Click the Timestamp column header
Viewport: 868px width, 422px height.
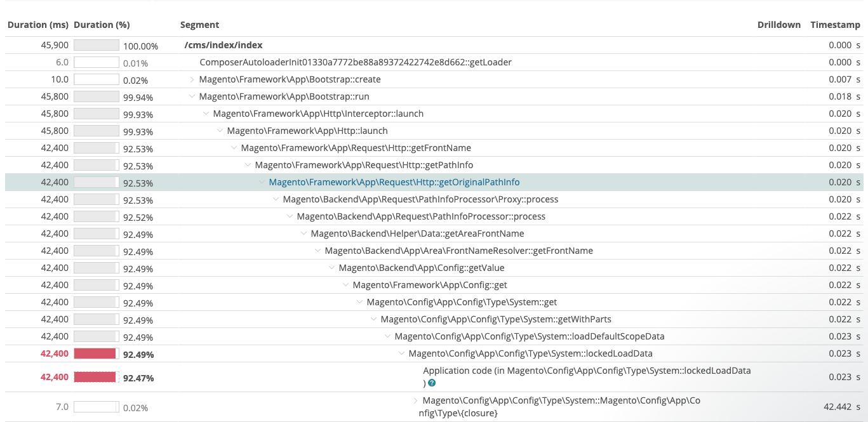pyautogui.click(x=834, y=25)
